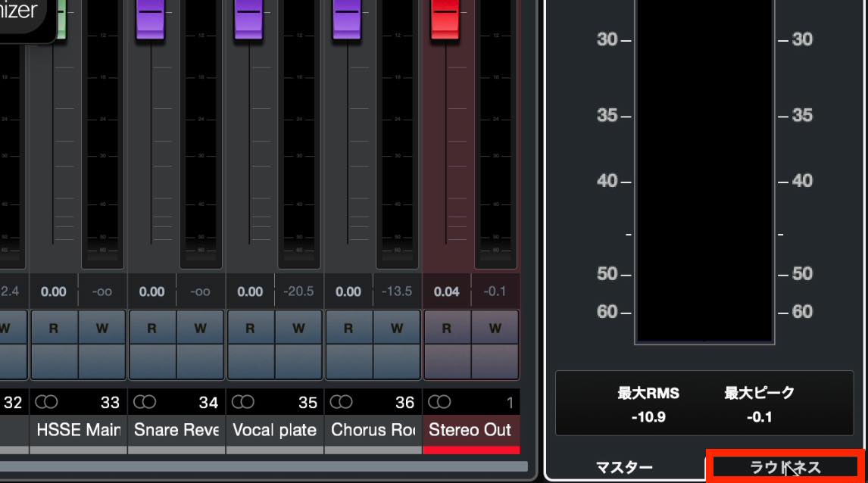The width and height of the screenshot is (868, 483).
Task: Click the mixer horizontal scrollbar
Action: [x=264, y=466]
